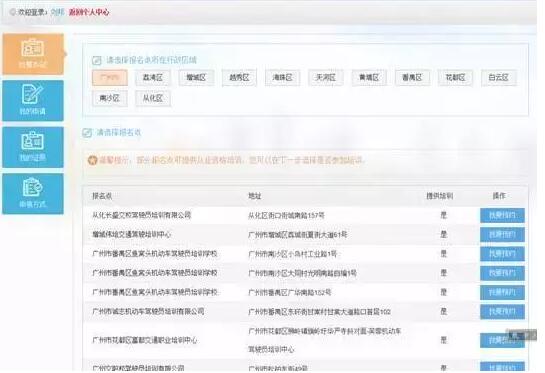The image size is (545, 373).
Task: Choose the 白云区 district option
Action: point(498,78)
